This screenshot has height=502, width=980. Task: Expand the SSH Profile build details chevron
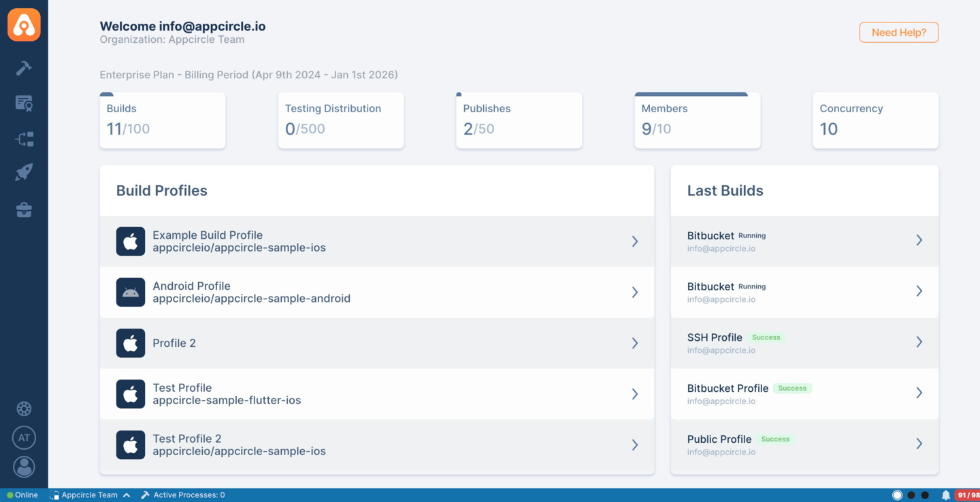pos(919,342)
